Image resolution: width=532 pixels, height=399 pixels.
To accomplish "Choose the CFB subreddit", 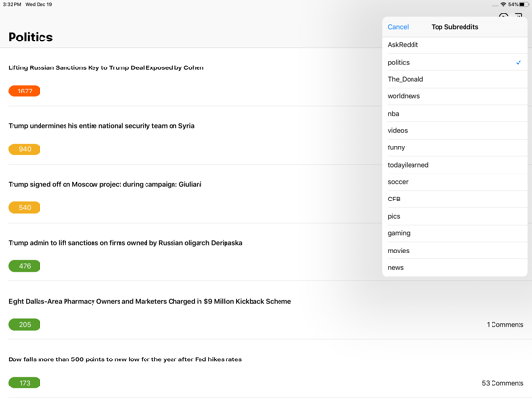I will click(455, 199).
